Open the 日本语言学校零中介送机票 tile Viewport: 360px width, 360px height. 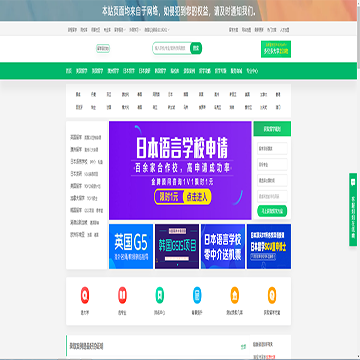[x=223, y=246]
